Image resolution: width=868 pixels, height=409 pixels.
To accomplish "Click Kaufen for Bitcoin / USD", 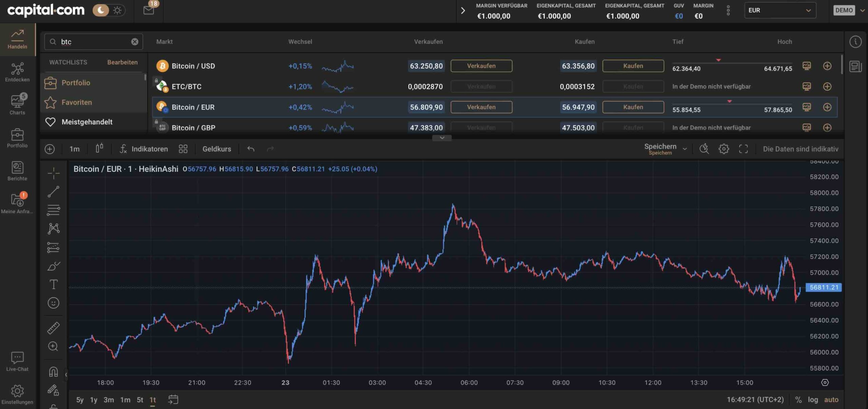I will pos(633,66).
